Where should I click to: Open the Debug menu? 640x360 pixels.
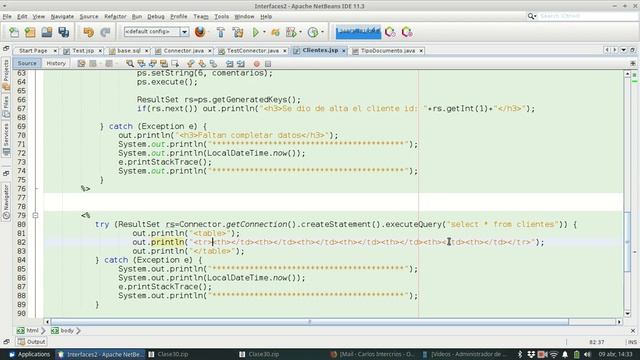(x=156, y=16)
